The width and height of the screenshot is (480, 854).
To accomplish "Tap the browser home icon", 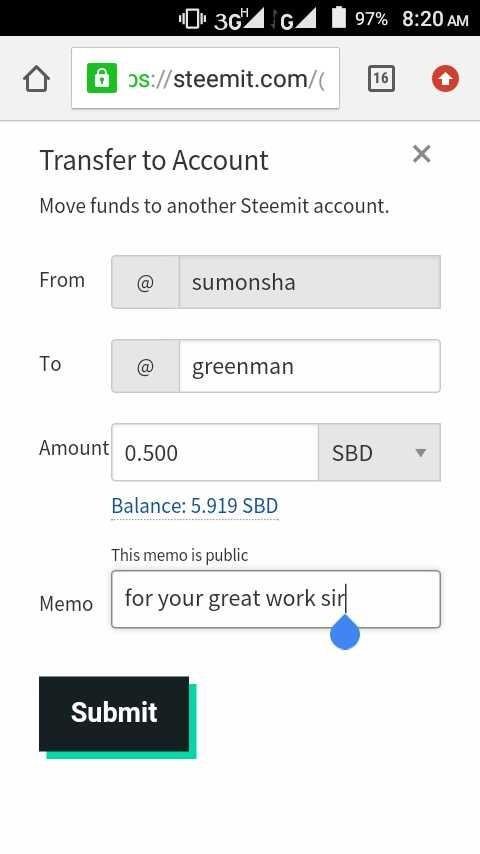I will pos(37,79).
